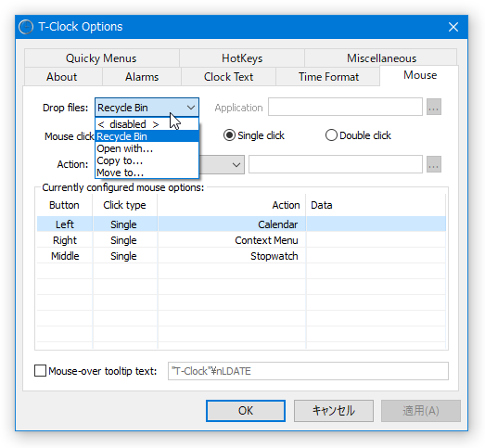Browse for Action data with '...' button
Screen dimensions: 485x448
point(434,164)
